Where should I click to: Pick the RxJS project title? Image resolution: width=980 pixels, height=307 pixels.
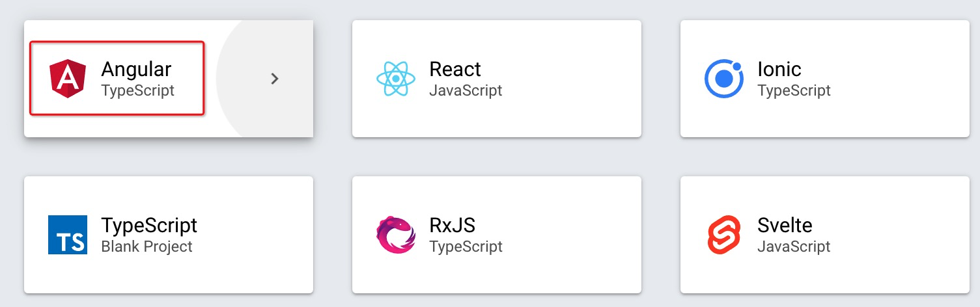coord(453,226)
